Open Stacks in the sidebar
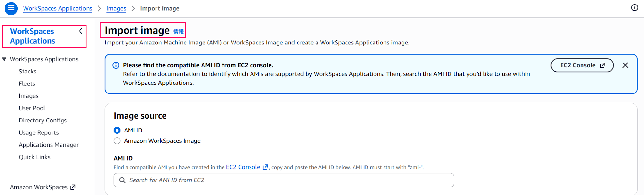The width and height of the screenshot is (644, 195). 27,71
